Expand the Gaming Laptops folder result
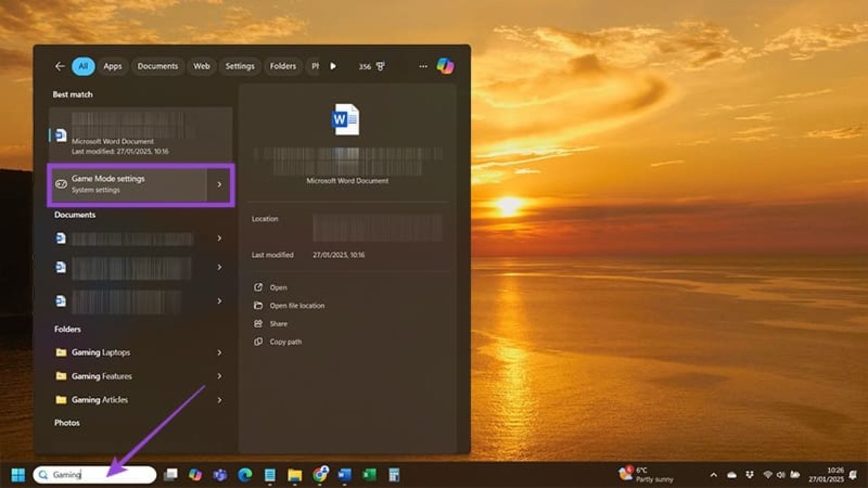Image resolution: width=868 pixels, height=488 pixels. tap(219, 352)
